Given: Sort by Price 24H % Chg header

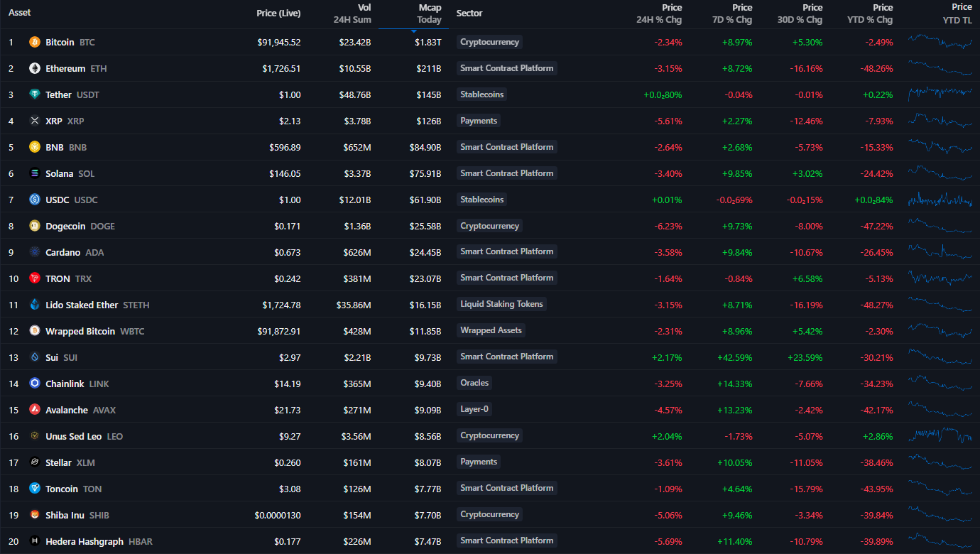Looking at the screenshot, I should point(659,13).
